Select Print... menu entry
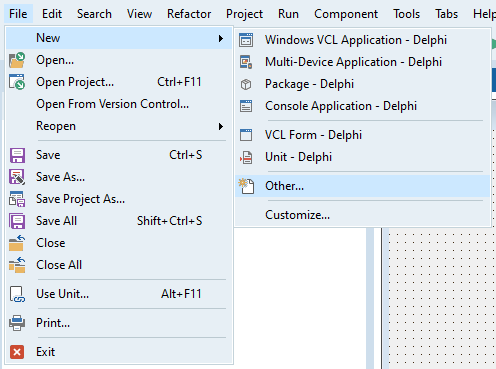Viewport: 496px width, 369px height. [119, 323]
